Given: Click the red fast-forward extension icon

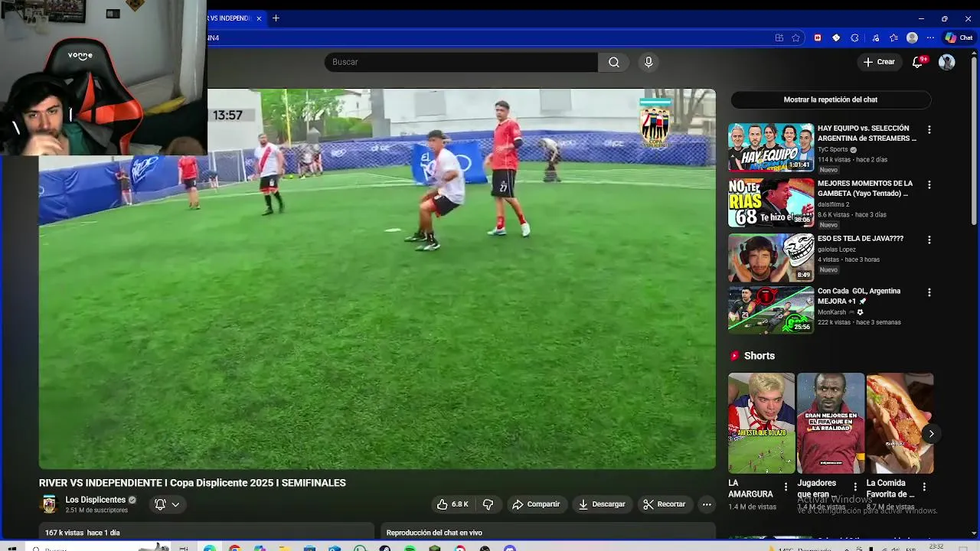Looking at the screenshot, I should click(x=818, y=37).
